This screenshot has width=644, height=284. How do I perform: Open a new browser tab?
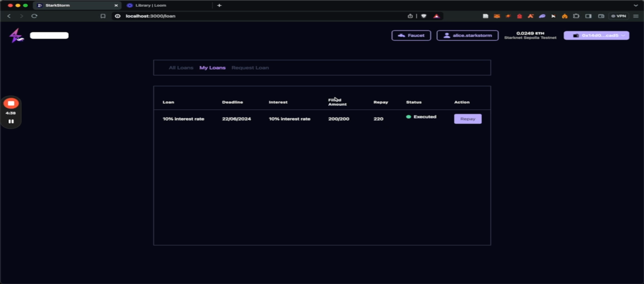(x=219, y=5)
